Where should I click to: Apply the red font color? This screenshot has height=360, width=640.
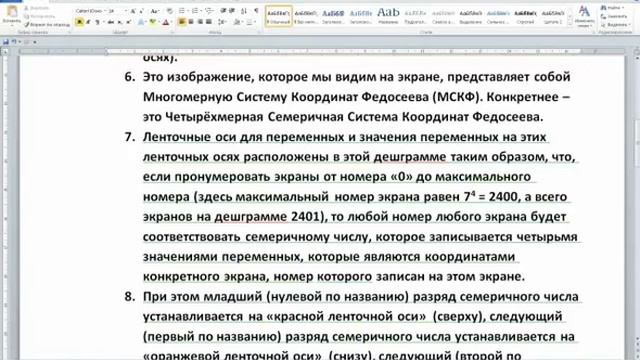point(166,22)
